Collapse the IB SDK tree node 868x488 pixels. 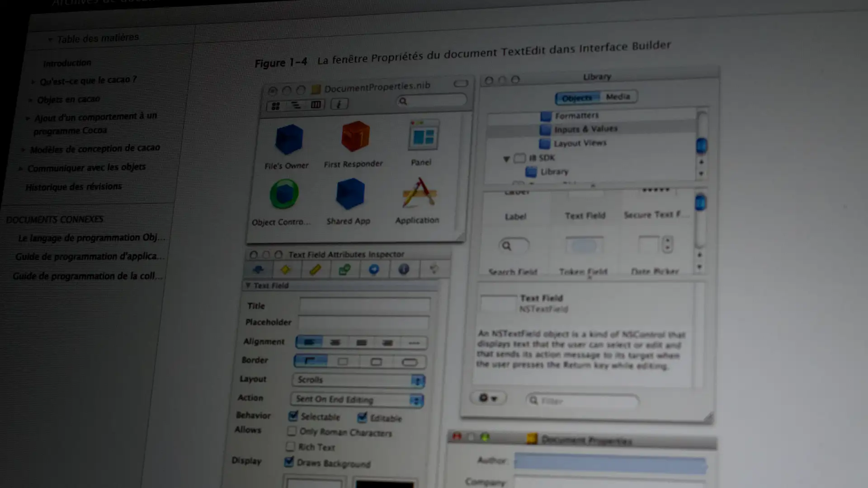pos(506,159)
